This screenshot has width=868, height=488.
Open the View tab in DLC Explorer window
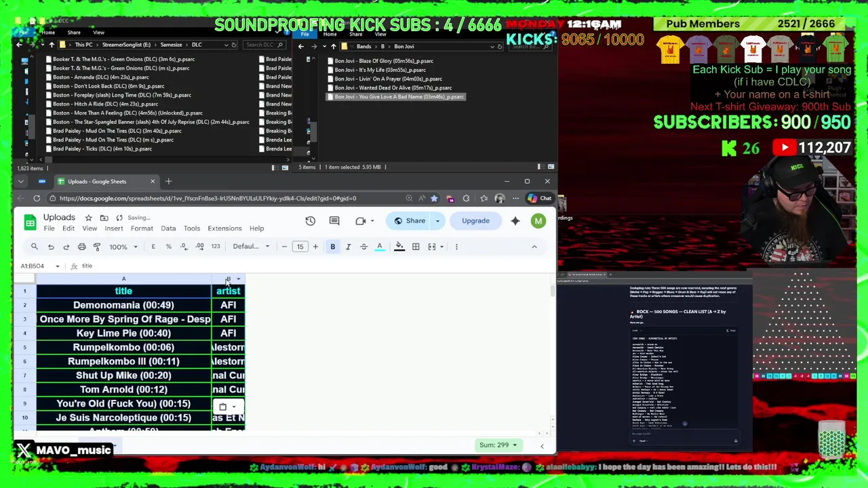(99, 33)
